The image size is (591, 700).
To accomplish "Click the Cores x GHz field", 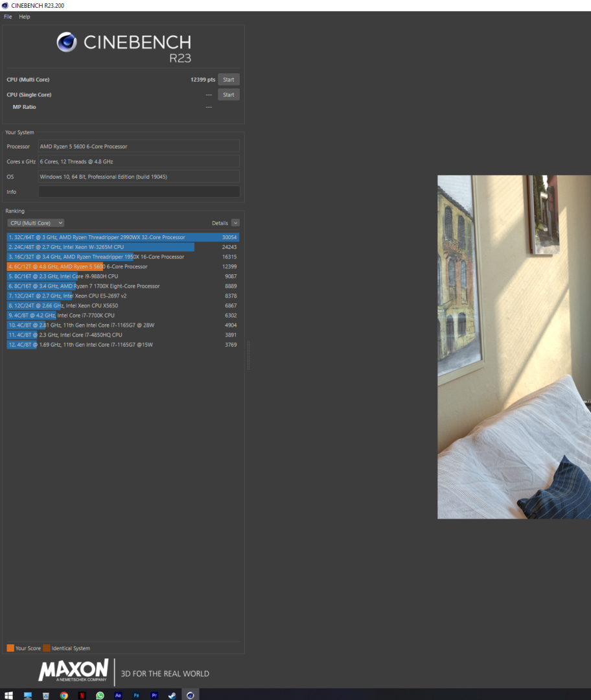I will tap(139, 161).
